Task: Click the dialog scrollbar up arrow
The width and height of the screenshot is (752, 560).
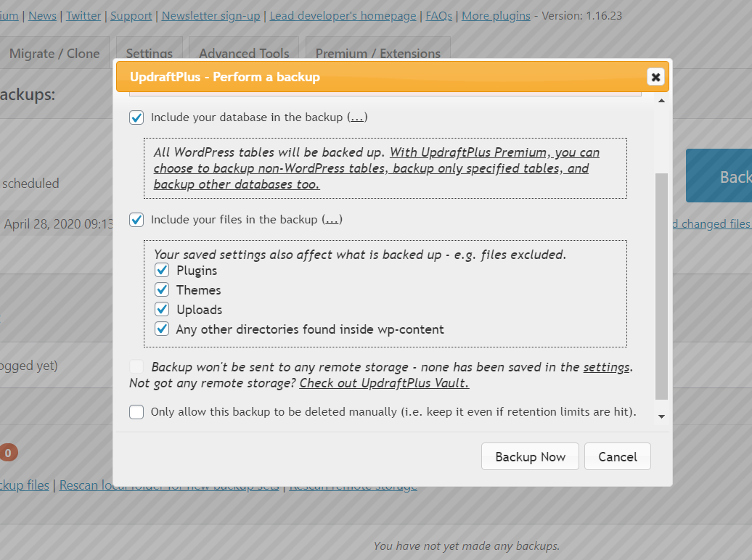Action: pyautogui.click(x=661, y=101)
